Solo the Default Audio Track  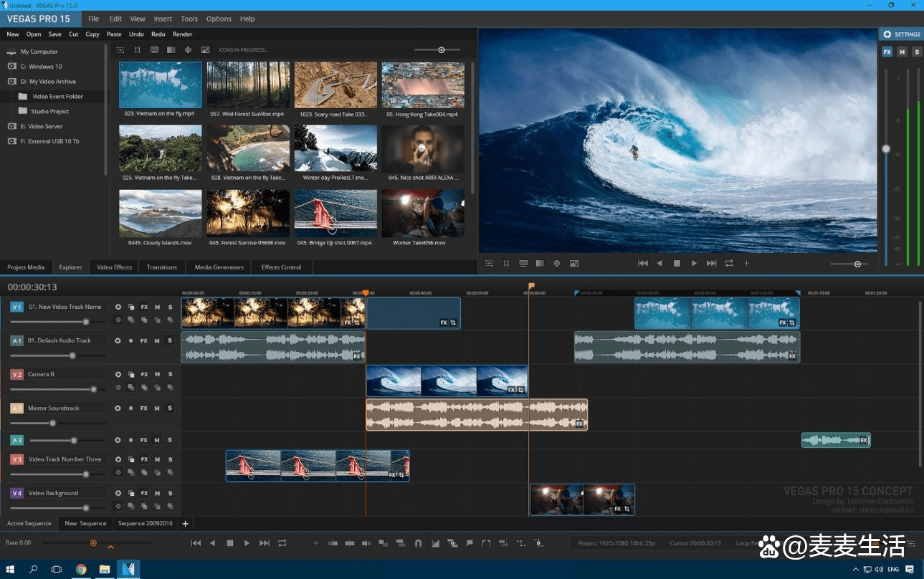[170, 340]
